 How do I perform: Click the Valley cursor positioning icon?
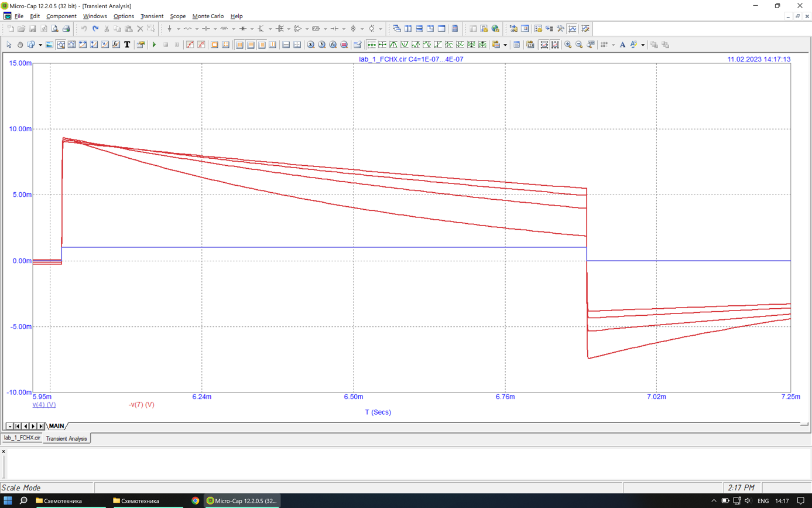405,45
